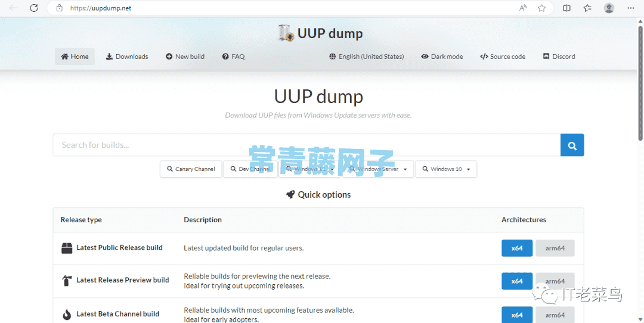
Task: Select arm64 for Latest Release Preview build
Action: coord(555,281)
